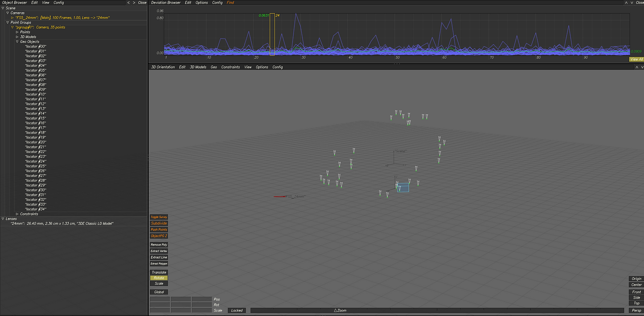Open the 3D Models menu in 3D Orientation
This screenshot has height=316, width=644.
click(198, 67)
